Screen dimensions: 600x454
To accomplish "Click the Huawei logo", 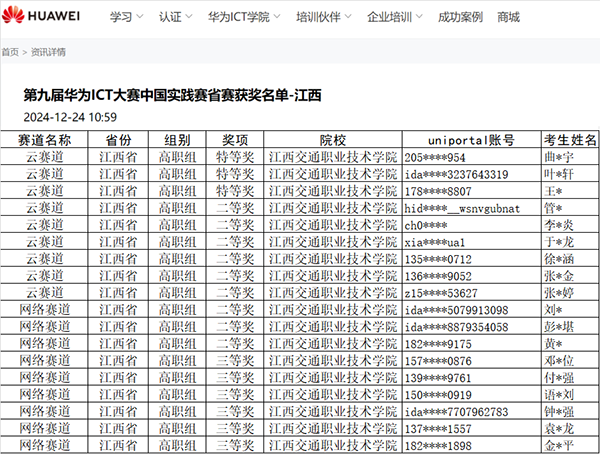I will (x=41, y=16).
